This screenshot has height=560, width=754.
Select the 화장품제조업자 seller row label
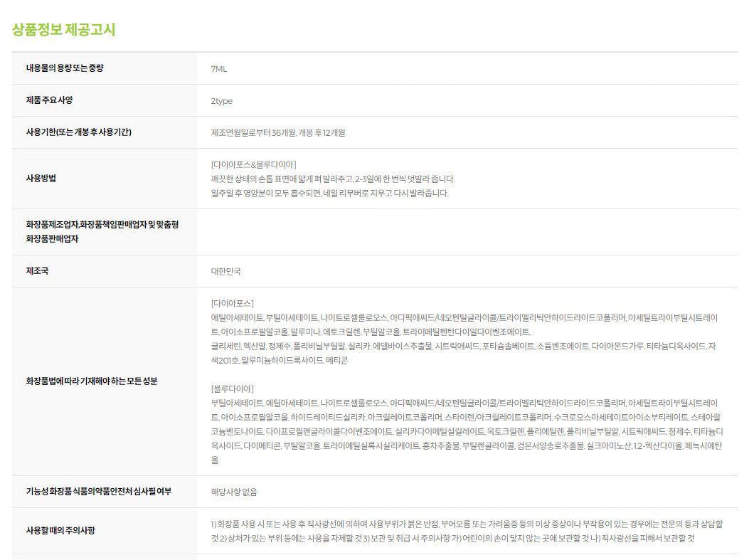[102, 231]
